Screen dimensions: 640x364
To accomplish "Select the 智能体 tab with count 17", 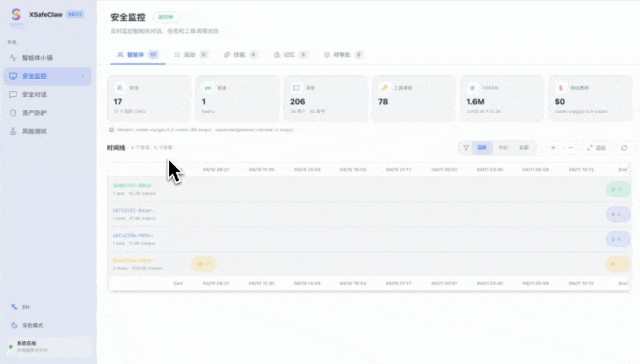I will click(138, 55).
